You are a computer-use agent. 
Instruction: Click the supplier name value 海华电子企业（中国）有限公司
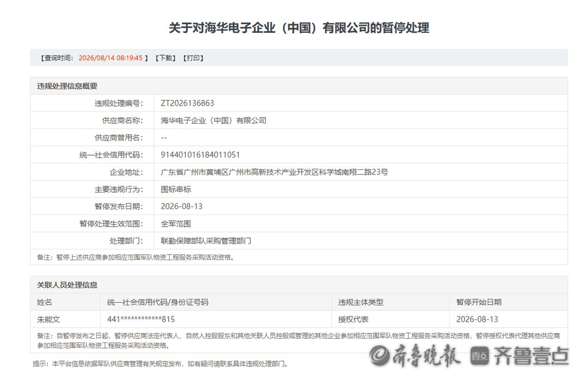pyautogui.click(x=213, y=120)
